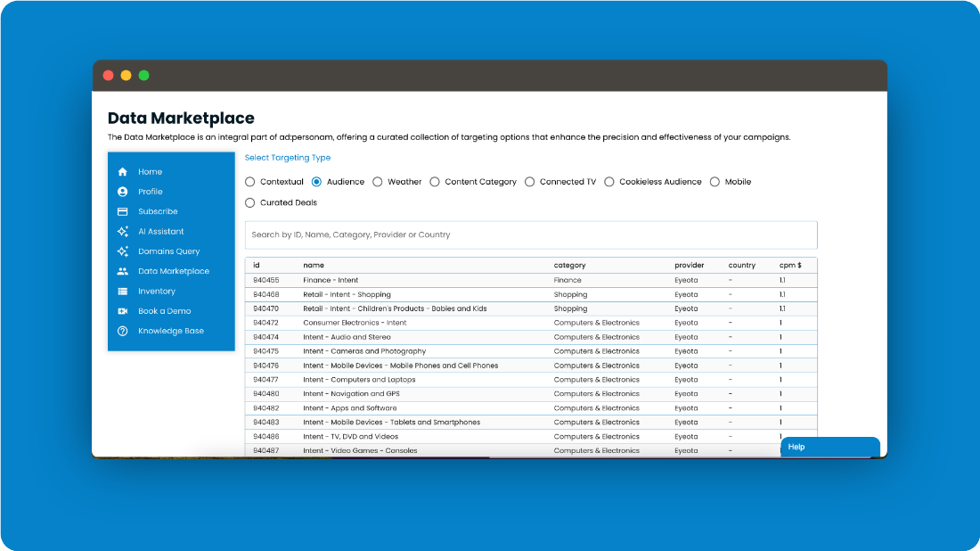Open Data Marketplace sidebar link
The image size is (980, 551).
tap(174, 271)
